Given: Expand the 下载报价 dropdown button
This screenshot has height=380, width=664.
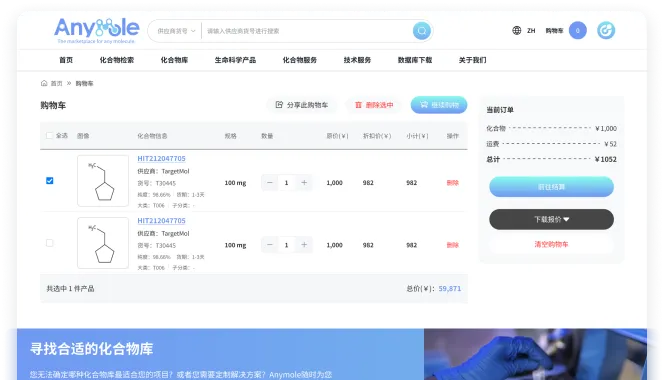Looking at the screenshot, I should pos(551,219).
